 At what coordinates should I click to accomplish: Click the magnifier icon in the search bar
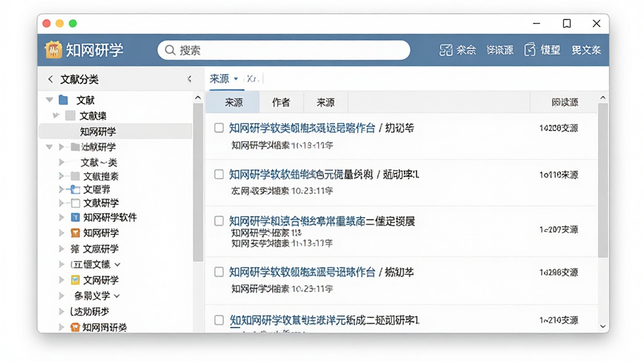coord(170,50)
